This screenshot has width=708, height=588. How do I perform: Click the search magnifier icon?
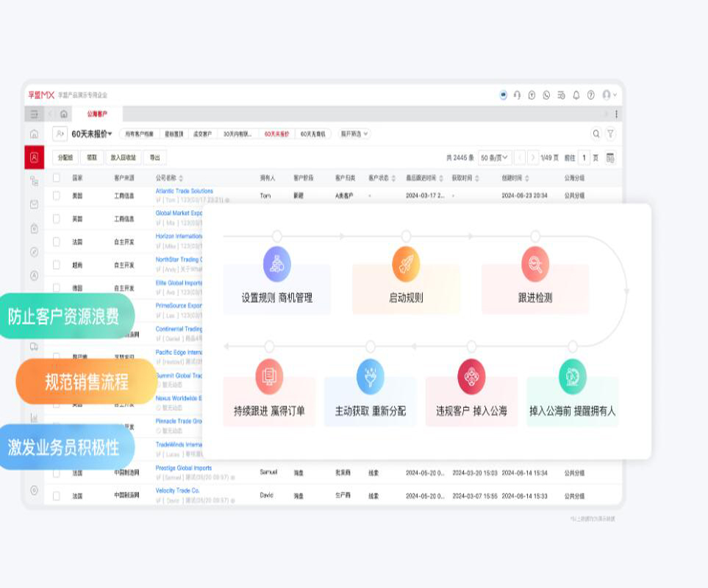tap(596, 134)
